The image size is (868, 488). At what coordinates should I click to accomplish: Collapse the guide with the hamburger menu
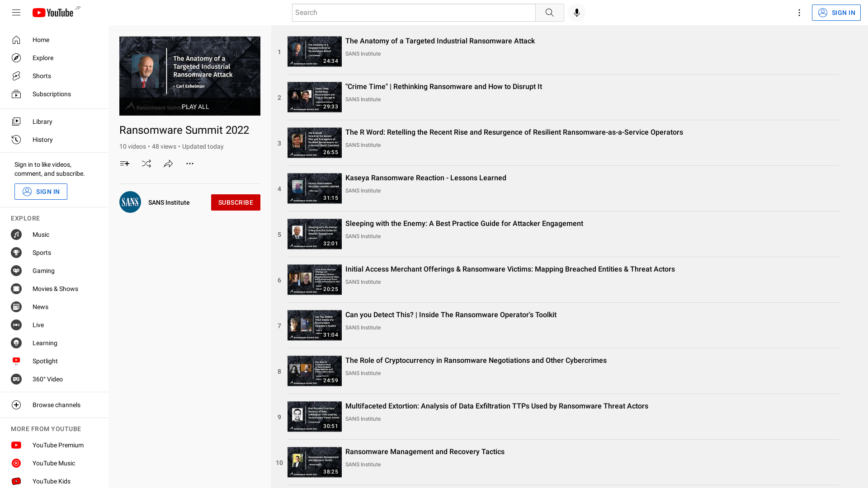(16, 13)
